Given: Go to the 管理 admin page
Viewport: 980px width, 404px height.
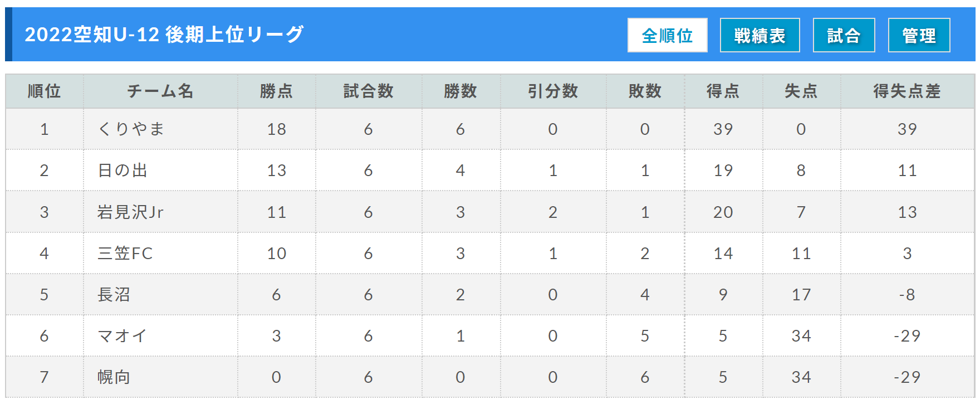Looking at the screenshot, I should pos(919,35).
